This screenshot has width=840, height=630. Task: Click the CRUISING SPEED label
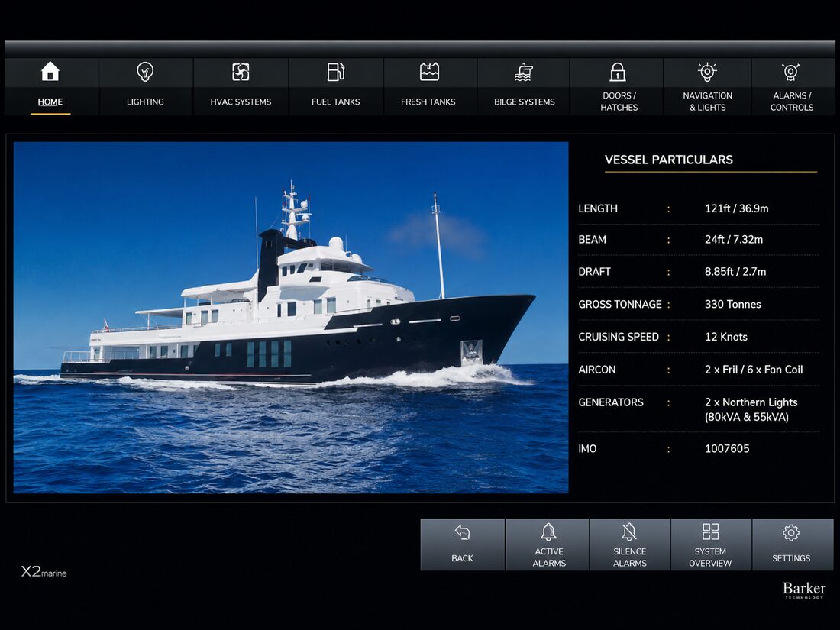click(619, 337)
